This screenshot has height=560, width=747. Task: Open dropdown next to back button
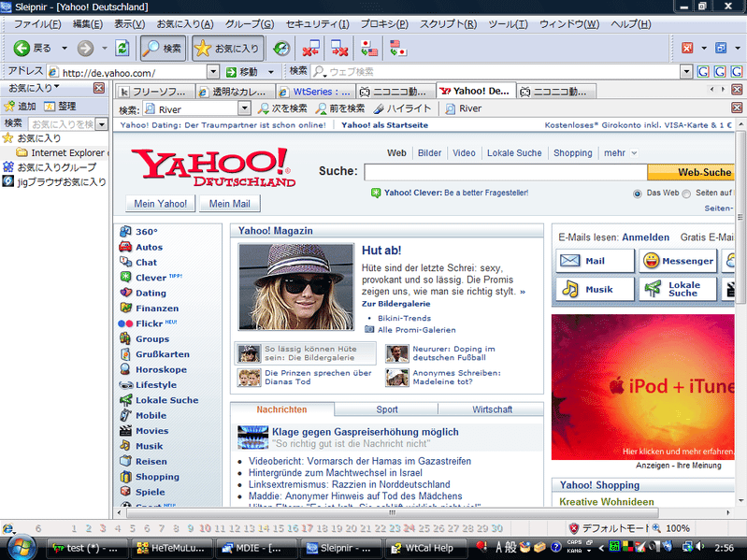[64, 48]
